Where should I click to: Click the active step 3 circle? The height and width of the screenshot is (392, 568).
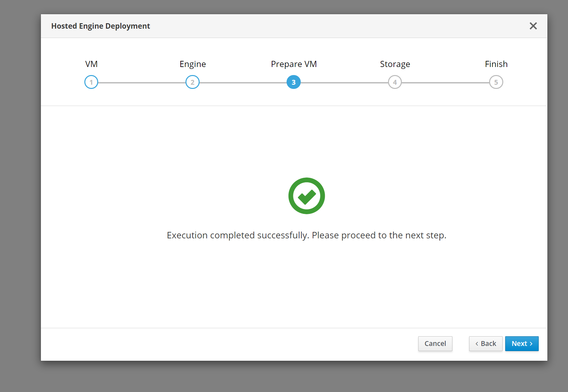(293, 82)
